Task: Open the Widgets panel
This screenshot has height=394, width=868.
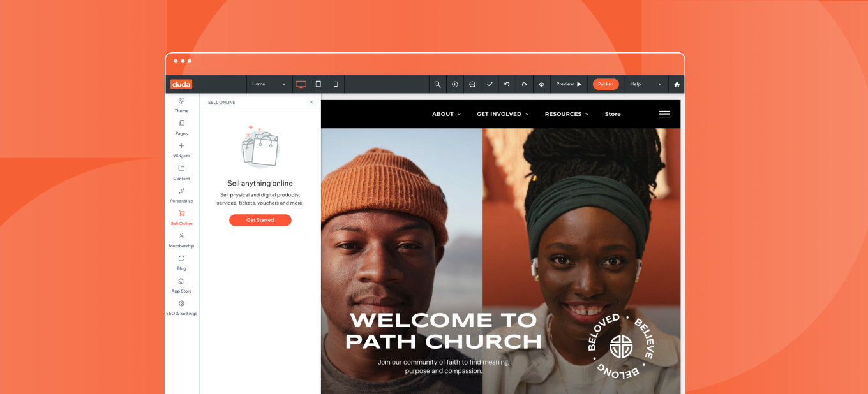Action: [181, 150]
